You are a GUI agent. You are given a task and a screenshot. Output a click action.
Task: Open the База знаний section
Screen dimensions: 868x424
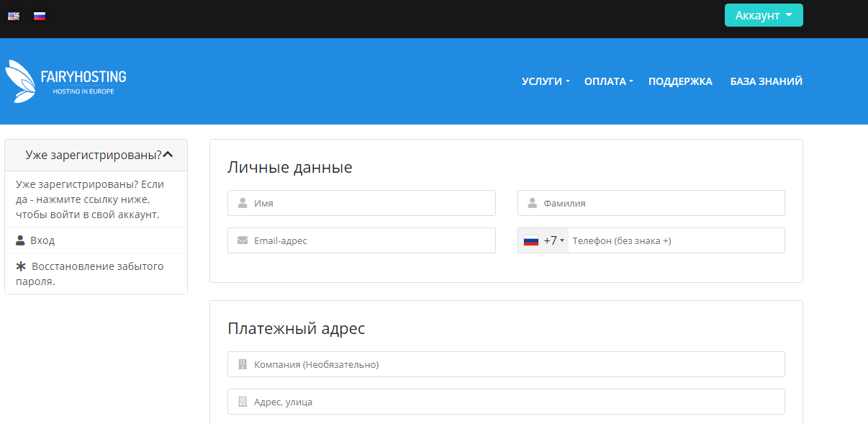click(x=766, y=81)
